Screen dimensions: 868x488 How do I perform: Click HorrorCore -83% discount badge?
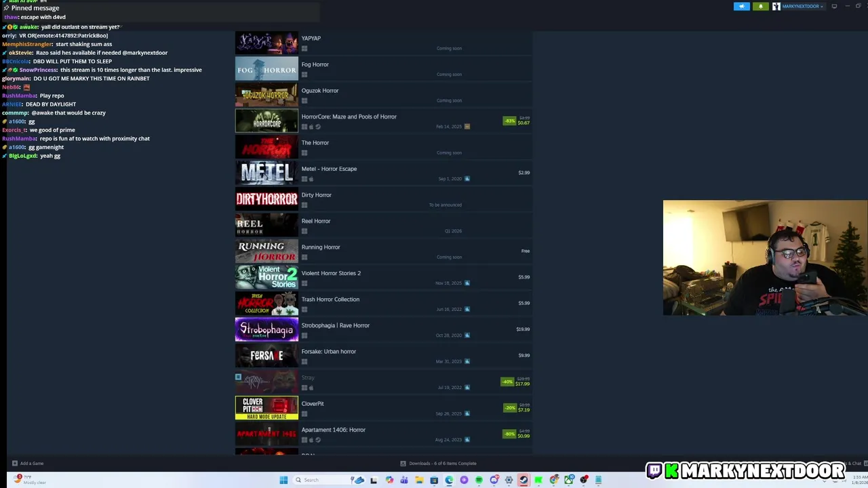(509, 121)
